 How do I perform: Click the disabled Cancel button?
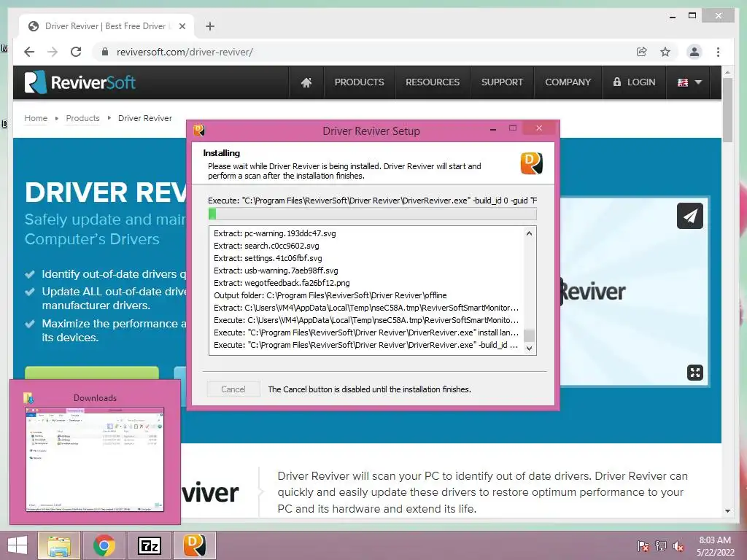233,389
